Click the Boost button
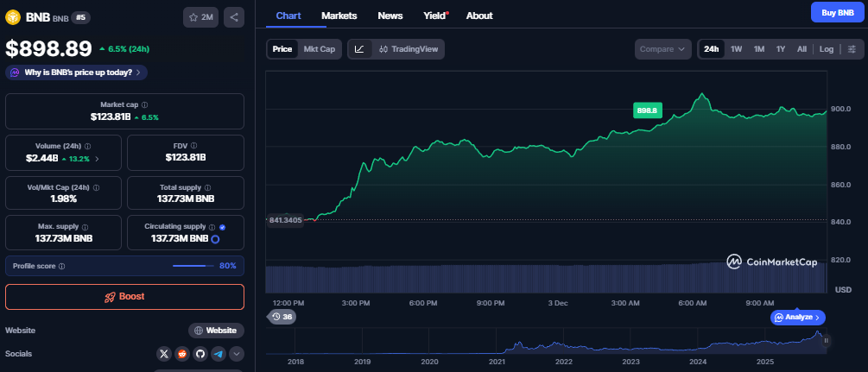The height and width of the screenshot is (372, 868). pyautogui.click(x=124, y=297)
